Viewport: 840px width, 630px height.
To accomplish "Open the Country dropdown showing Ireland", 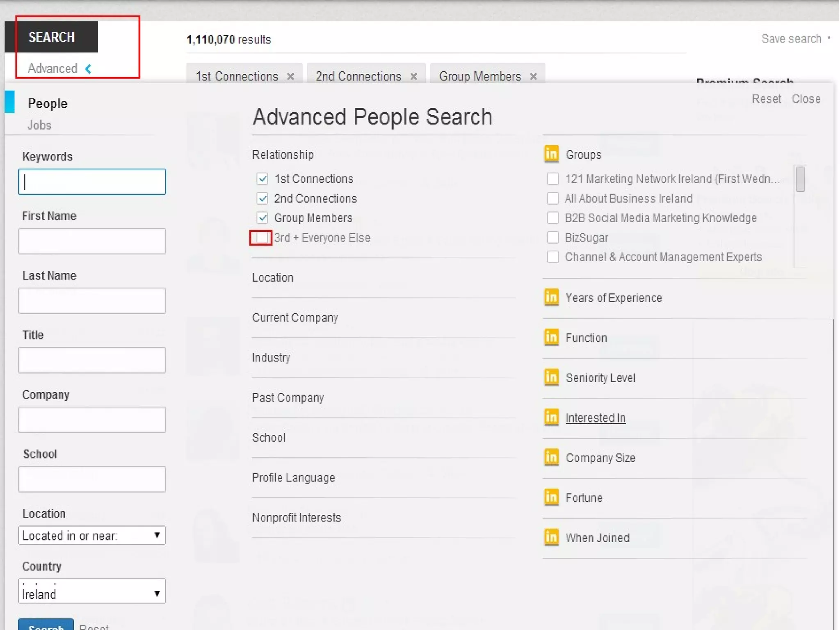I will [92, 591].
